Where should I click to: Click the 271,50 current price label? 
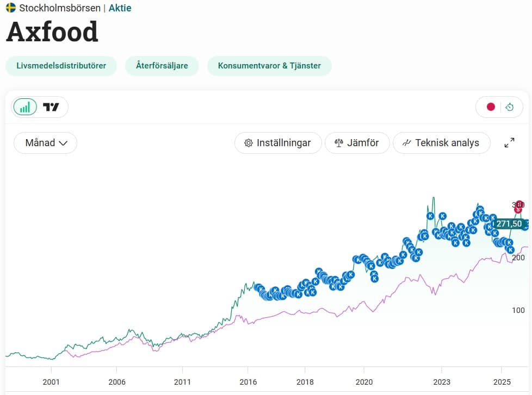[509, 224]
